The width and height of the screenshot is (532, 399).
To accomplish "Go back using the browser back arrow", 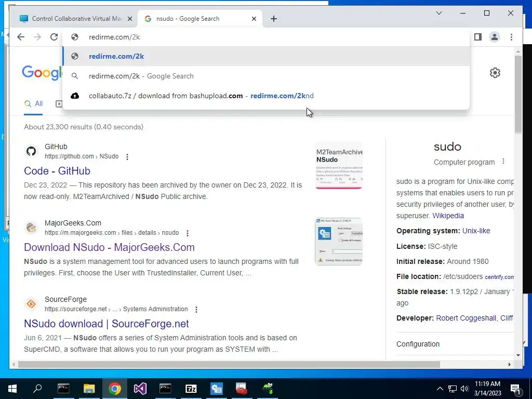I will pos(21,37).
